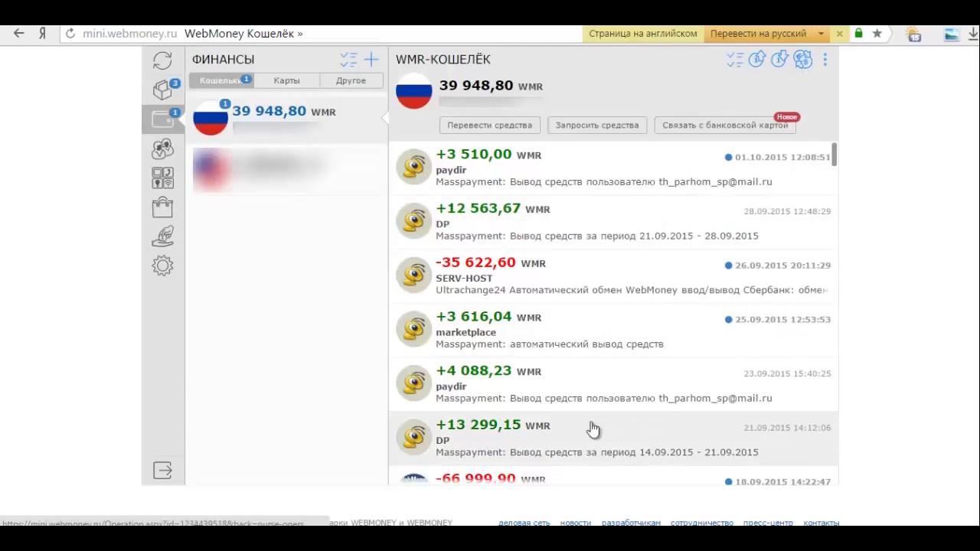Click the weather extension icon

913,34
